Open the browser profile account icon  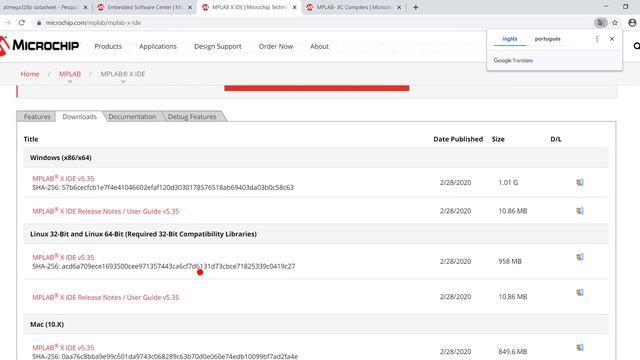(x=632, y=23)
